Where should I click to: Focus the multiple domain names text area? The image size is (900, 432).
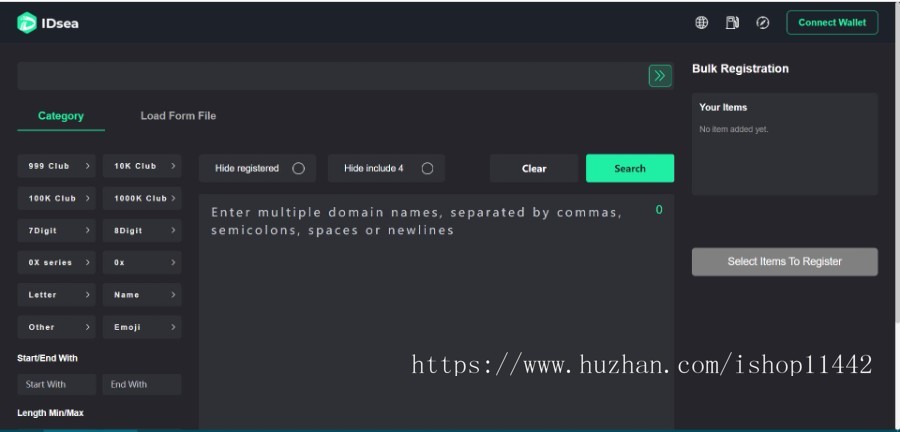(436, 313)
